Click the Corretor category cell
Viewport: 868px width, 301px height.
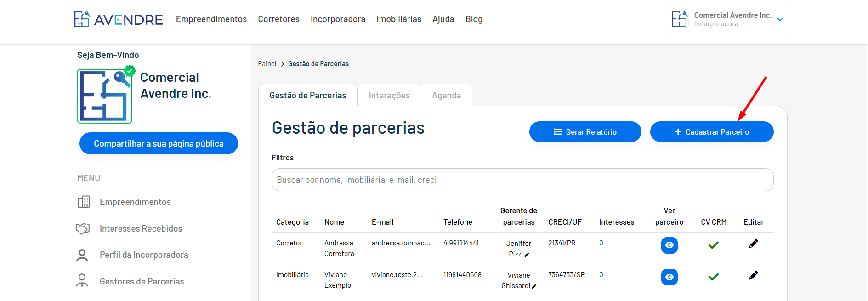[x=289, y=243]
